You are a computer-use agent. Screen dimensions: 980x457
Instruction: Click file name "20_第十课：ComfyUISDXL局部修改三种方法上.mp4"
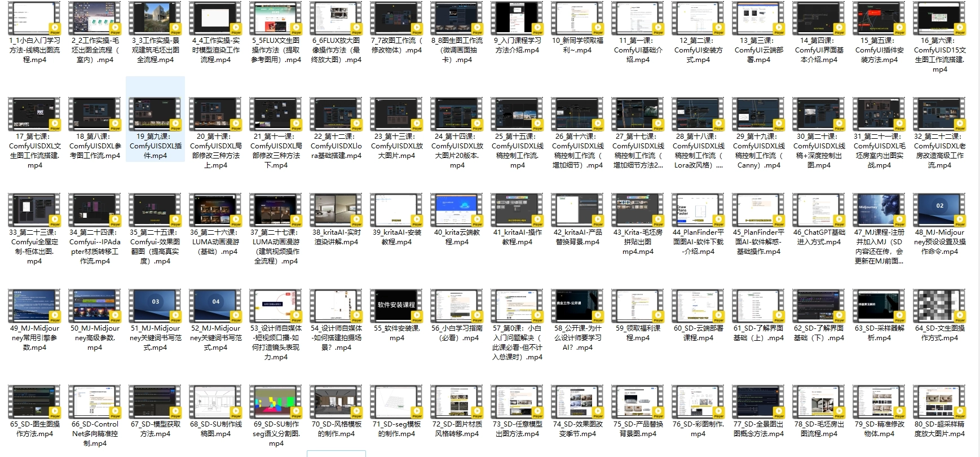tap(215, 151)
